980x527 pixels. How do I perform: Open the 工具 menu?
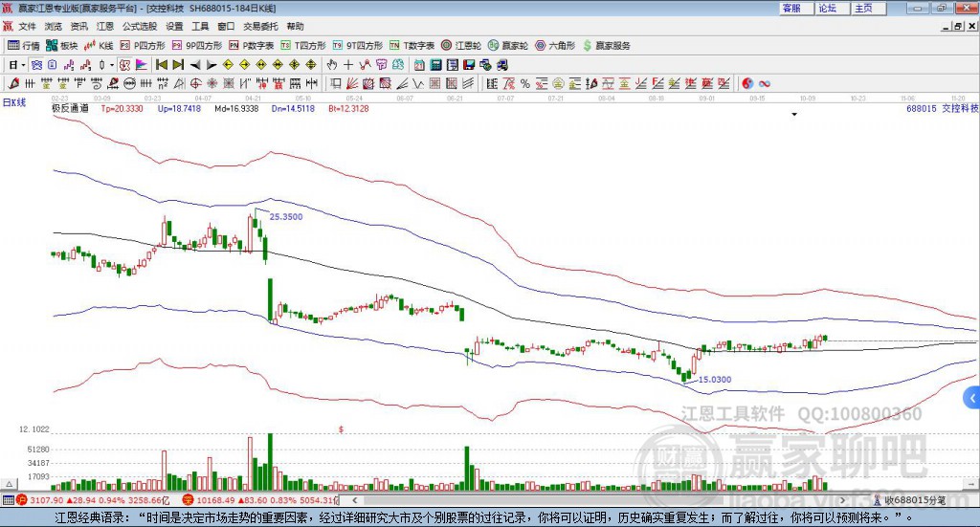200,26
